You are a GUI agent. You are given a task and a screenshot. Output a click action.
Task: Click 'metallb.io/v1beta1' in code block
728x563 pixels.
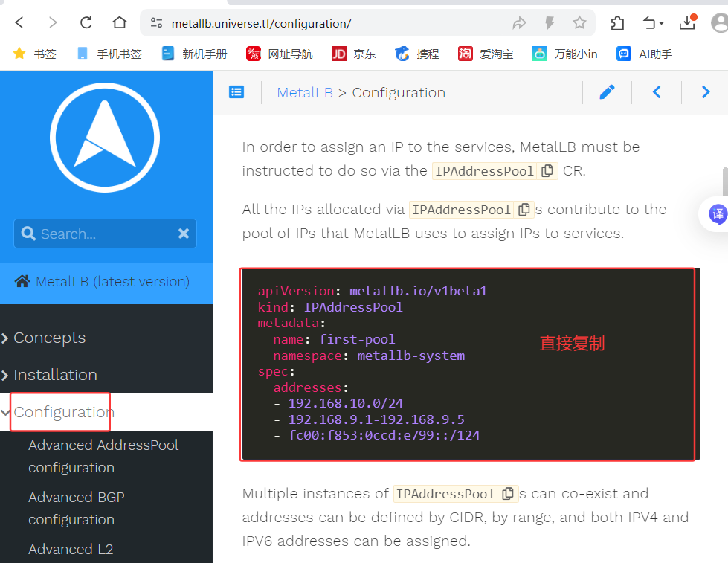coord(419,292)
